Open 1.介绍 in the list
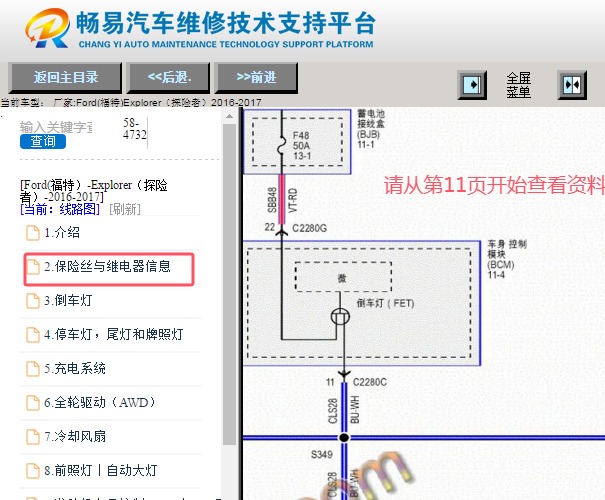This screenshot has width=605, height=500. coord(62,233)
